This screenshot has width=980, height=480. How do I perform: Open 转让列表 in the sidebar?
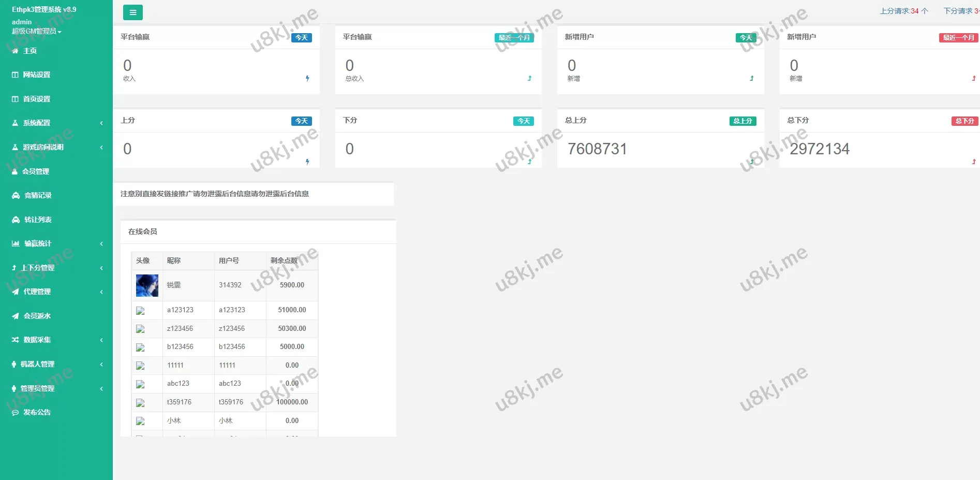pyautogui.click(x=38, y=220)
